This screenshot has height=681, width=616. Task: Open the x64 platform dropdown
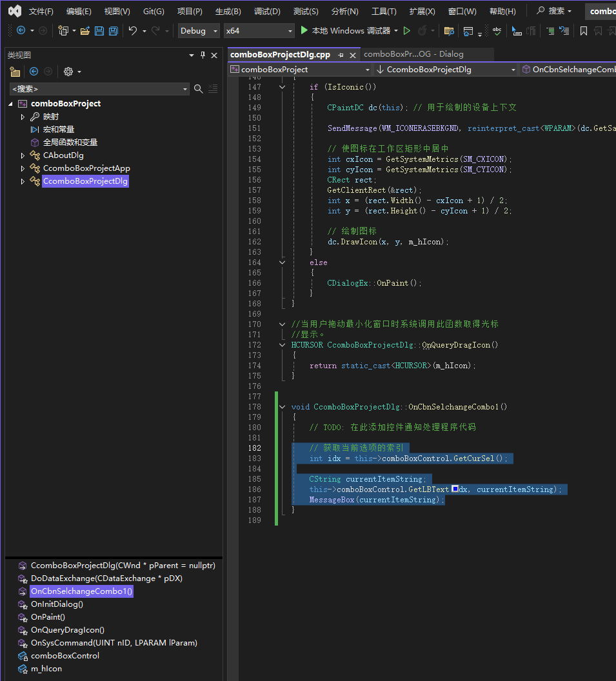coord(259,31)
